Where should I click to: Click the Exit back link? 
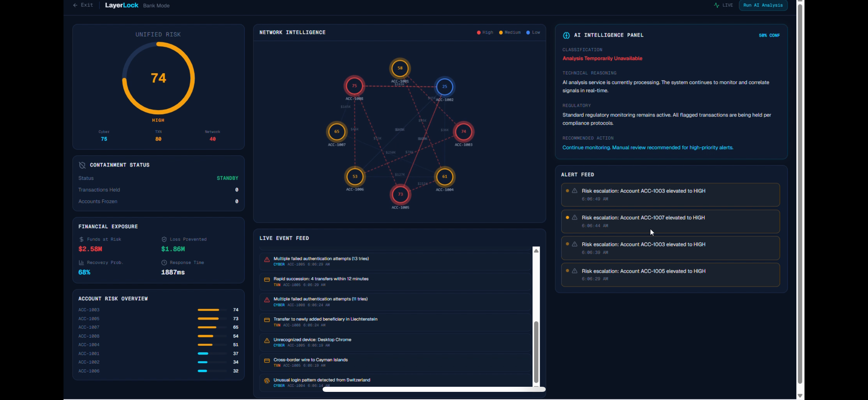[83, 5]
